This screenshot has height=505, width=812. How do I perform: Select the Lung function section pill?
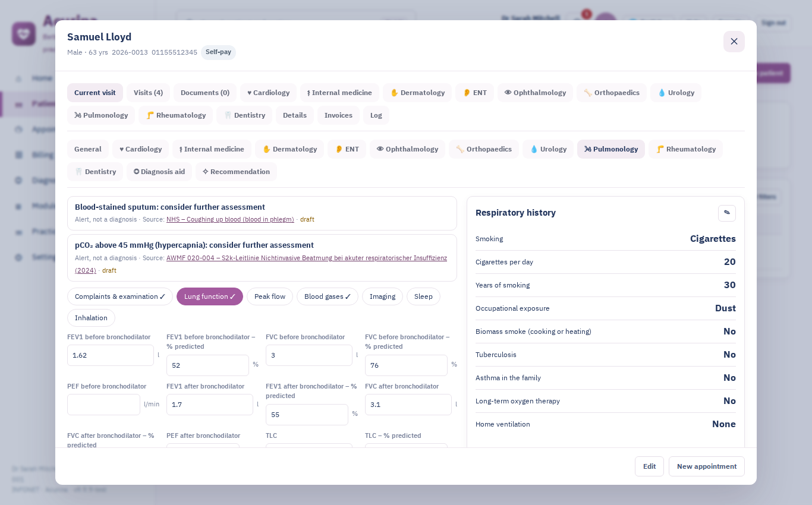click(x=210, y=296)
